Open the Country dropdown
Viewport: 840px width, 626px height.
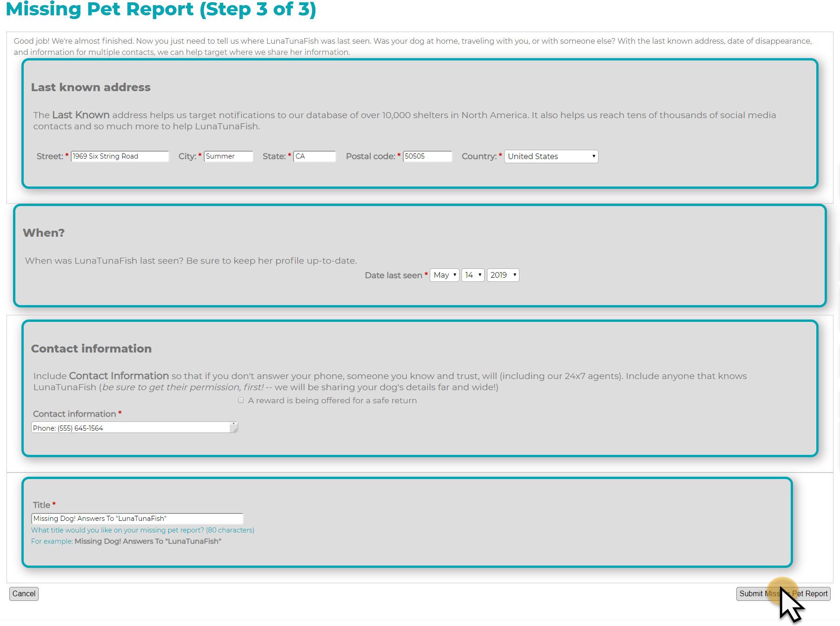pos(551,156)
